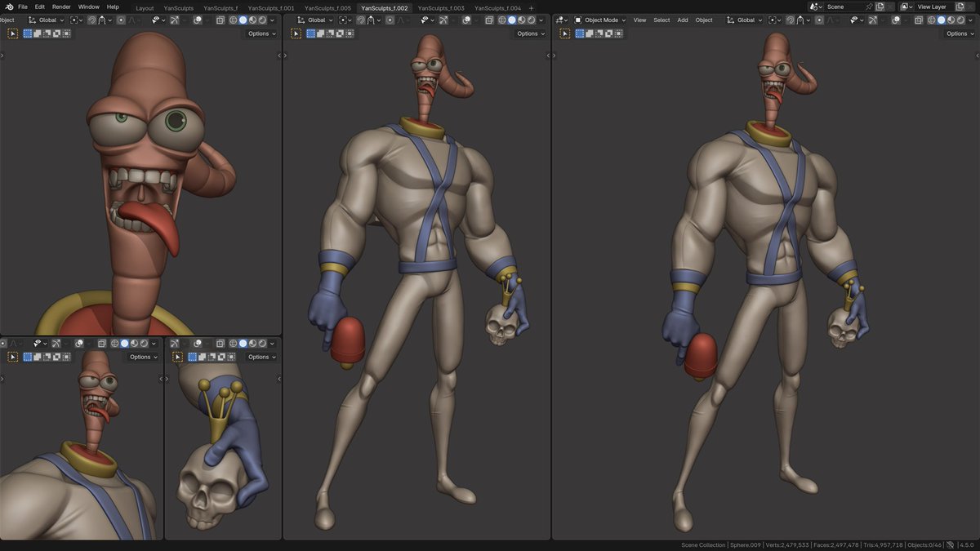The height and width of the screenshot is (551, 980).
Task: Select solid shading in skull close-up viewport
Action: point(243,344)
